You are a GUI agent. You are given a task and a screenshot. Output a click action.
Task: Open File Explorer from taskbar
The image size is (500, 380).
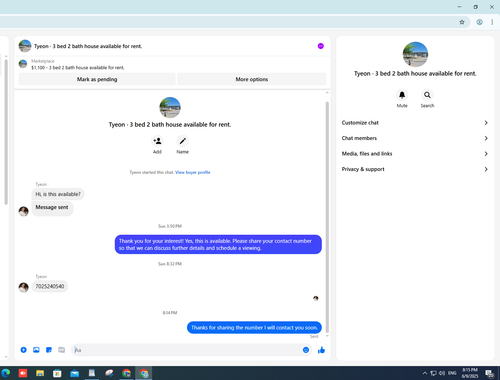[40, 373]
